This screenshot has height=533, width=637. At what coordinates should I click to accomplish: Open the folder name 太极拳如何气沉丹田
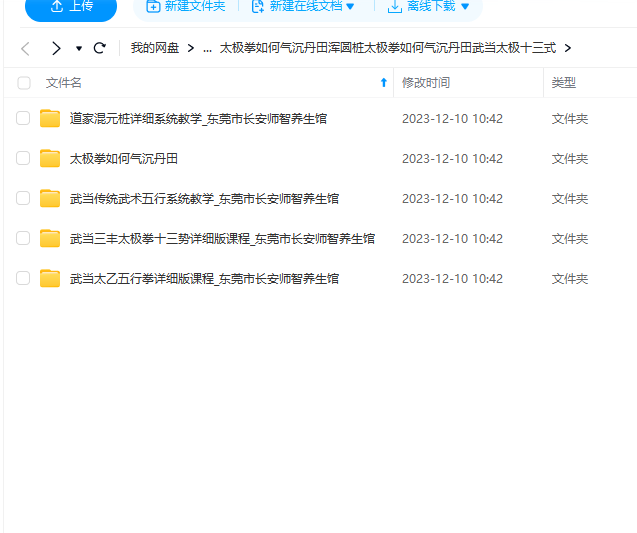(124, 158)
